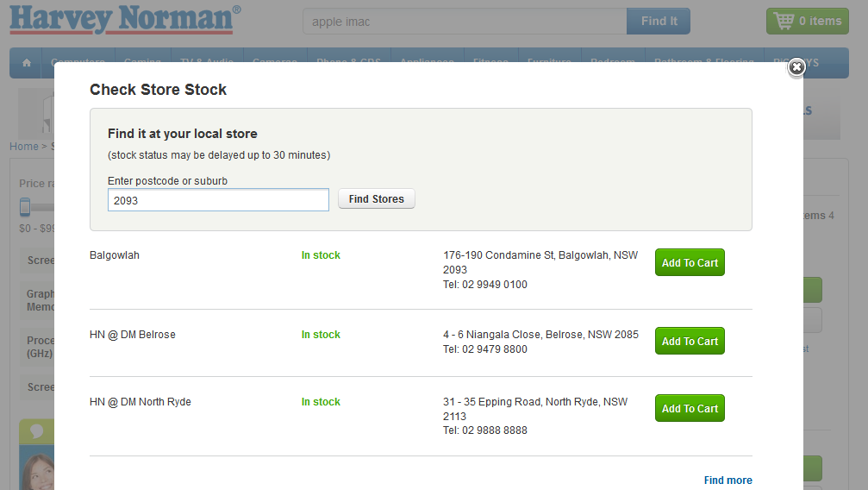Open the Bathroom & Flooring menu
The width and height of the screenshot is (868, 490).
pyautogui.click(x=703, y=62)
